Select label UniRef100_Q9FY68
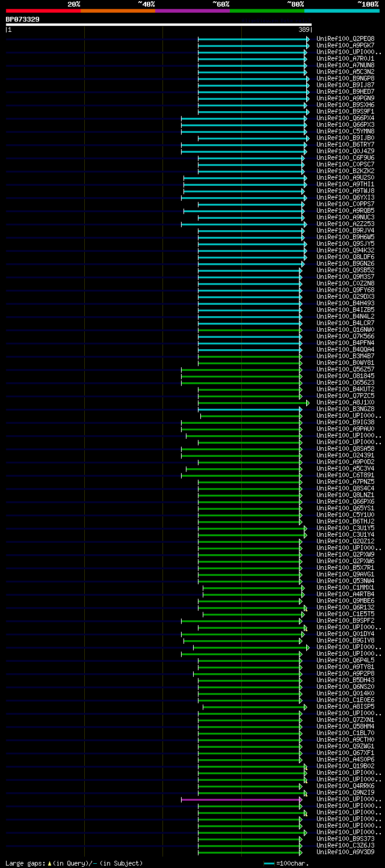This screenshot has width=385, height=868. pyautogui.click(x=345, y=290)
